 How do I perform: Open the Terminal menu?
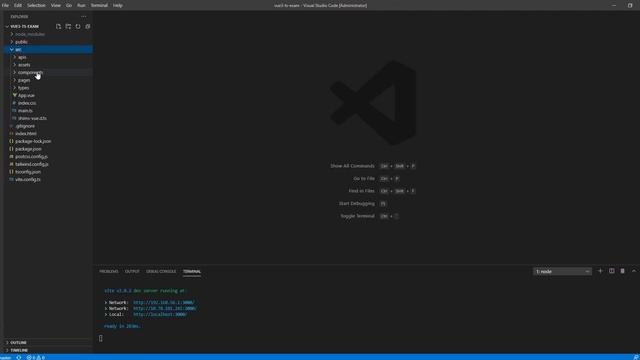point(99,5)
